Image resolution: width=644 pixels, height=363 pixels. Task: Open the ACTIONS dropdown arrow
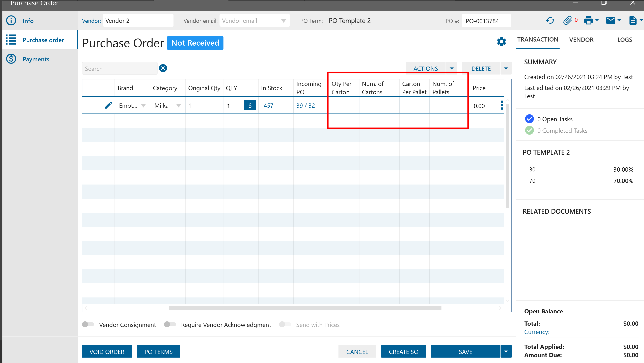click(x=452, y=68)
